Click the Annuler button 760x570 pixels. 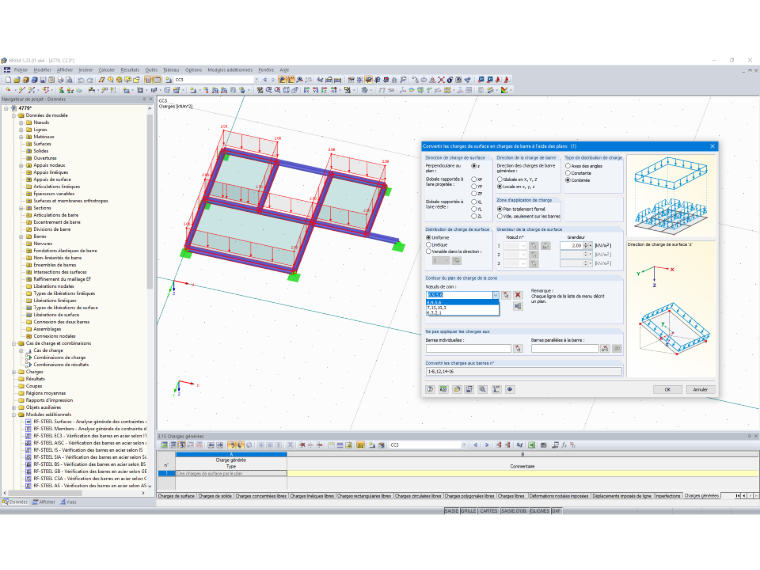pos(700,389)
